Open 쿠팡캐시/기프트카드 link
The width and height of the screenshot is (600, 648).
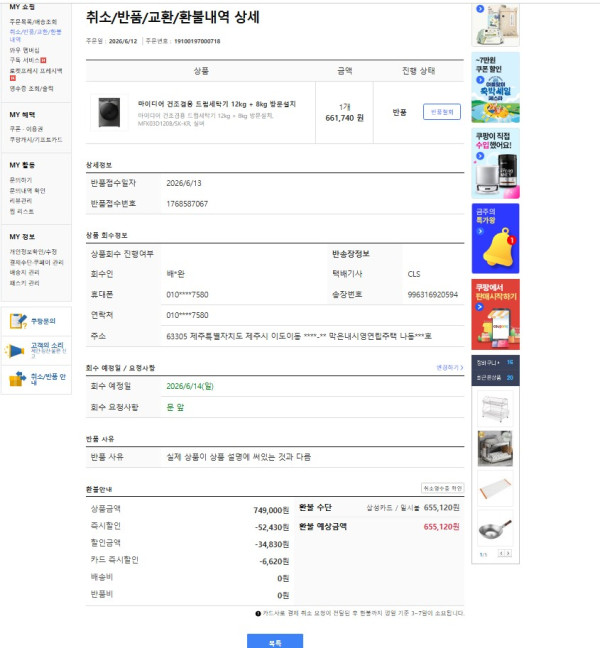[36, 140]
